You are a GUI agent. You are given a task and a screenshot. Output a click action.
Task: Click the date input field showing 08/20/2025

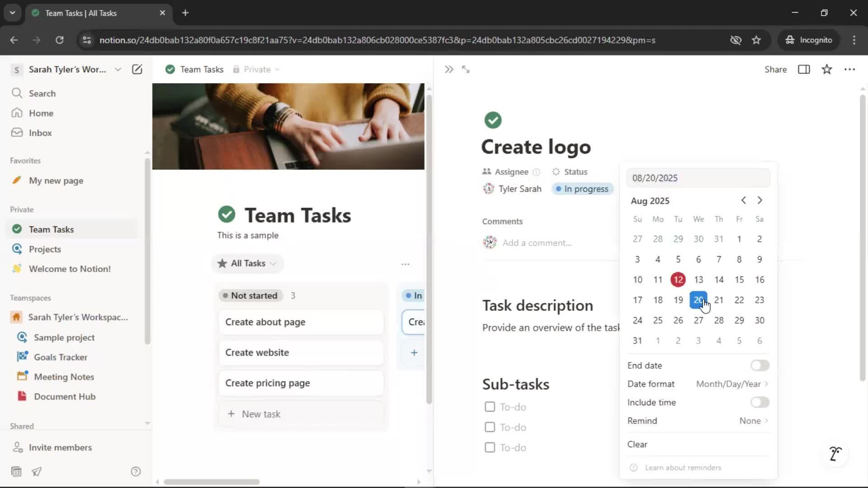pos(698,178)
